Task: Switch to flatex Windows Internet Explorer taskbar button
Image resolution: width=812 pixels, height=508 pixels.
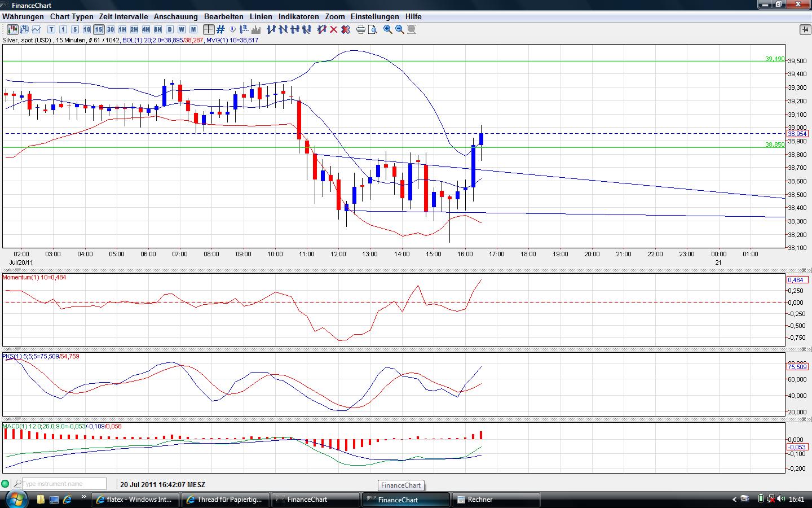Action: coord(136,500)
